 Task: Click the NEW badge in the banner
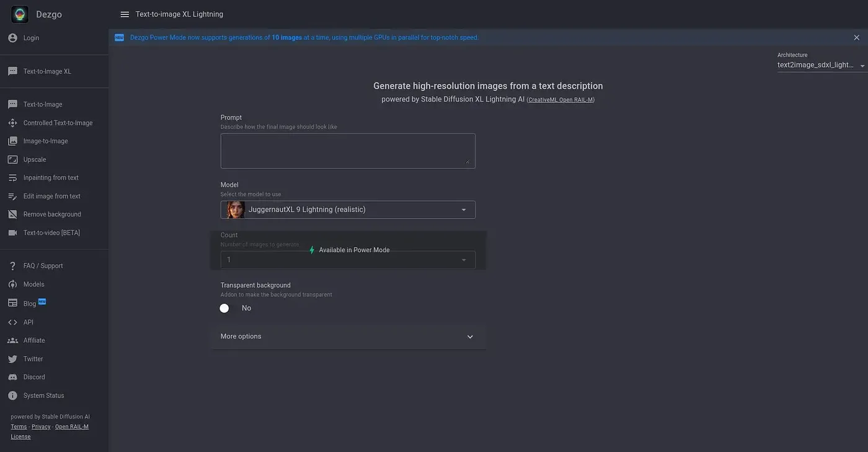pyautogui.click(x=119, y=38)
